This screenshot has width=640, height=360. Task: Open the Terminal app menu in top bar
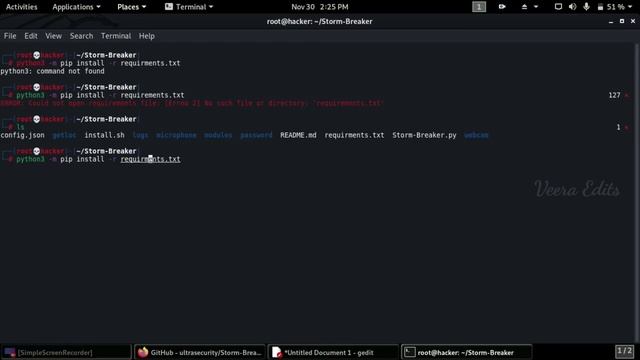click(189, 7)
